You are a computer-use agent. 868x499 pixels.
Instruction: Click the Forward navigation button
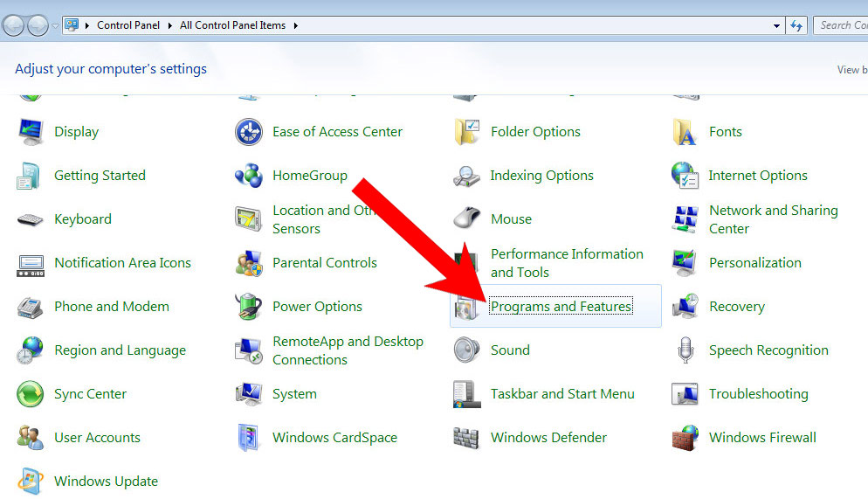[38, 25]
